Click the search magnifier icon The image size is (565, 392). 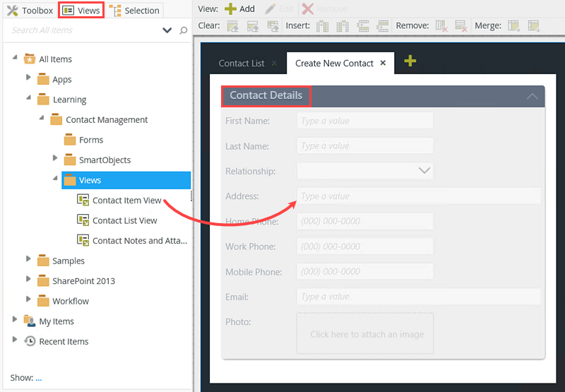coord(184,30)
